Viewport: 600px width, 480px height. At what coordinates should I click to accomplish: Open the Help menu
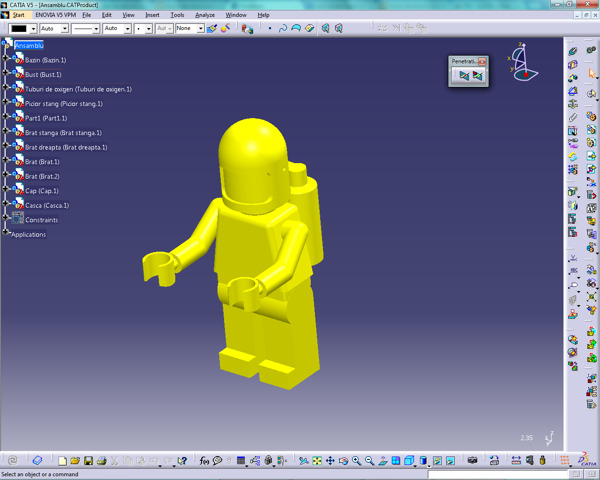[264, 15]
